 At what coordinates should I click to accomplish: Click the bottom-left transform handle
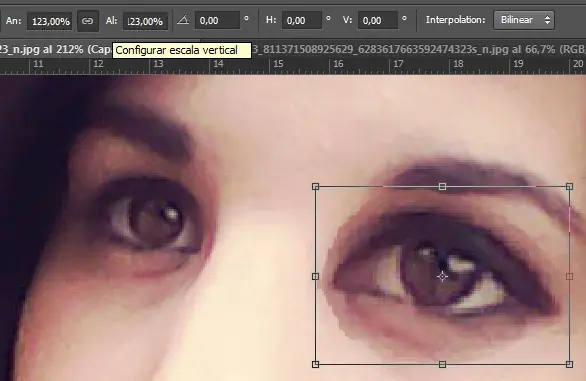[315, 364]
